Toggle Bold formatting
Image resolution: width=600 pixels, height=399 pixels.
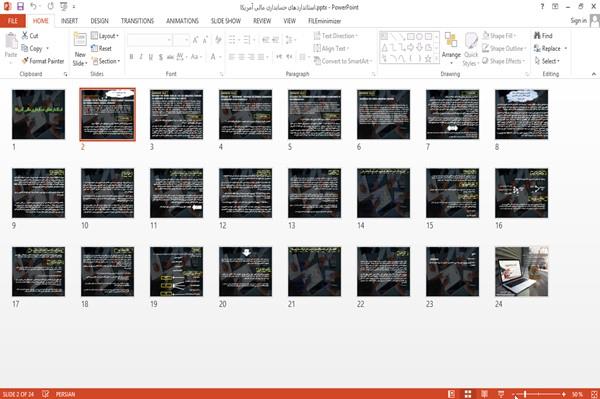point(131,57)
